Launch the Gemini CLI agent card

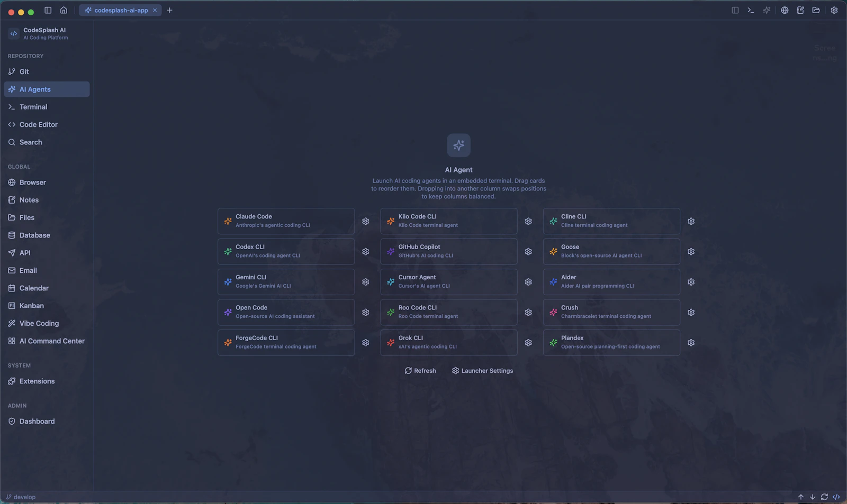coord(286,282)
